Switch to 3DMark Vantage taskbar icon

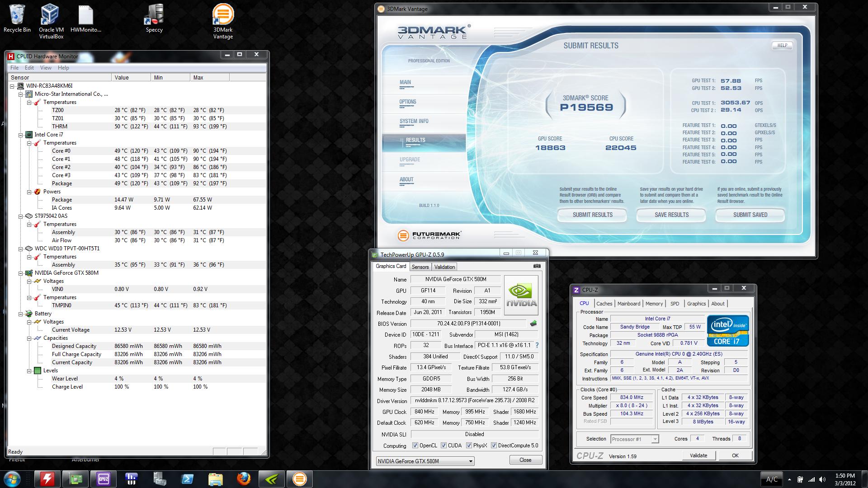click(x=300, y=479)
